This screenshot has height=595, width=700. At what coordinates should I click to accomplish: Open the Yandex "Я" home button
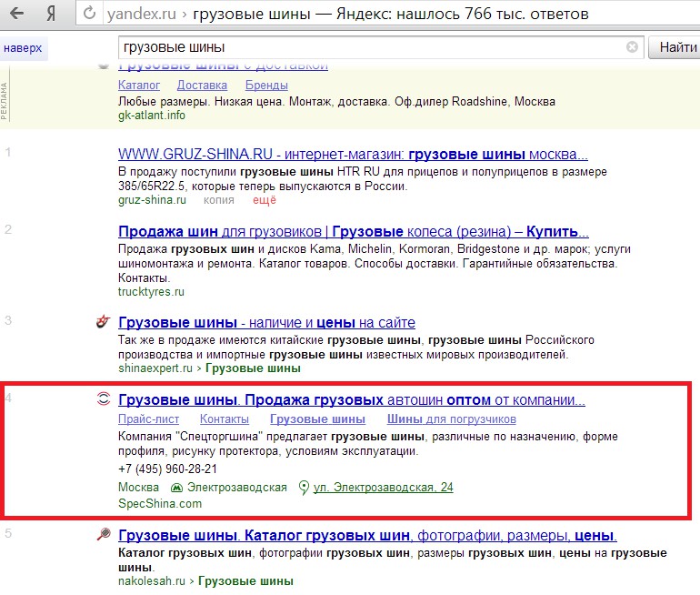51,14
